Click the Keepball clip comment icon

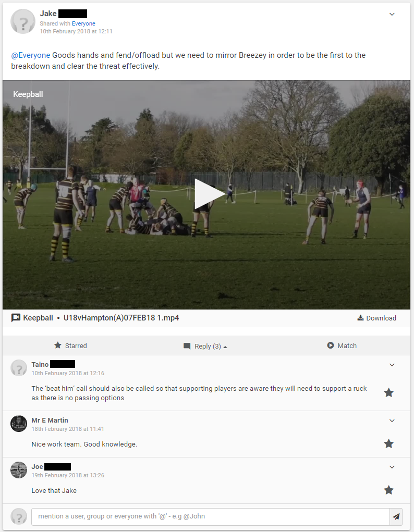point(16,318)
